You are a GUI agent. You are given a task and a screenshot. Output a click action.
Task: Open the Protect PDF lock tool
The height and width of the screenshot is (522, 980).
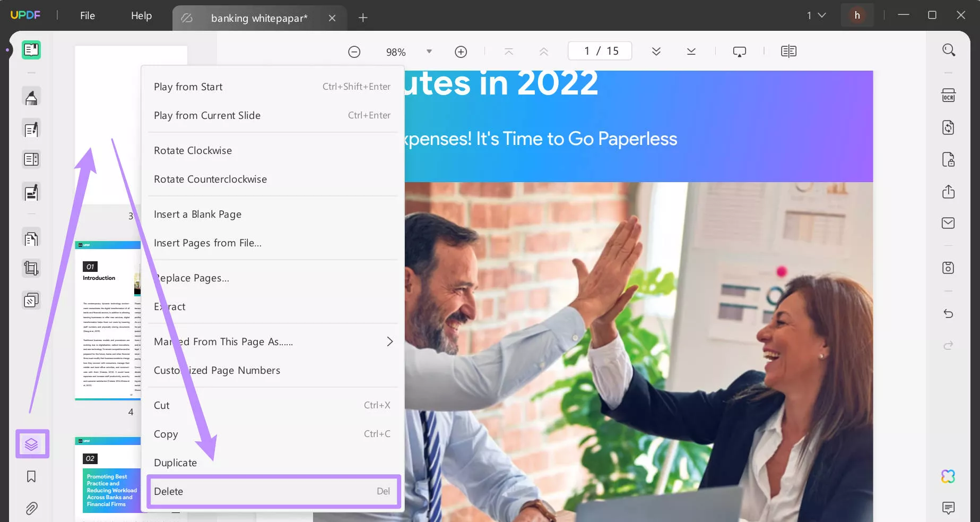pos(949,159)
